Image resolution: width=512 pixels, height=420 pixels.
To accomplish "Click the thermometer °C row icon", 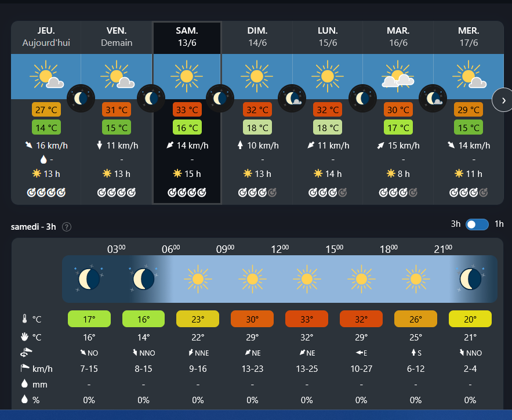I will coord(24,318).
